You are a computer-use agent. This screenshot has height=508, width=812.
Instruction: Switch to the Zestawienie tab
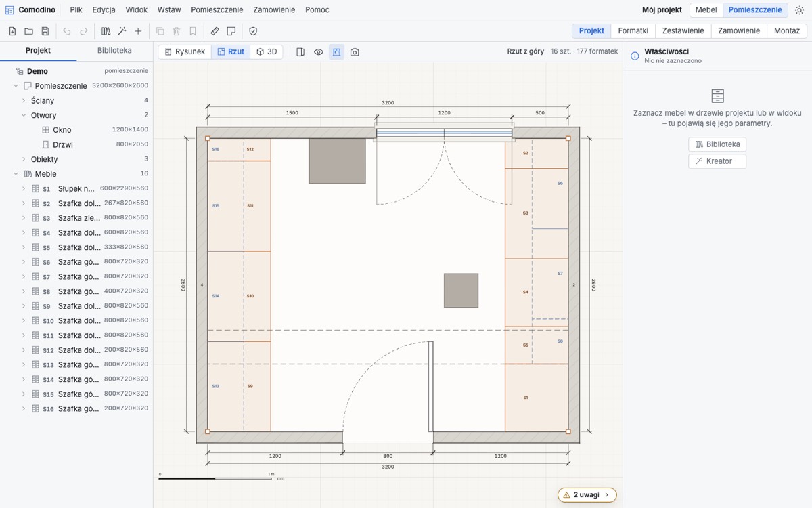tap(683, 31)
